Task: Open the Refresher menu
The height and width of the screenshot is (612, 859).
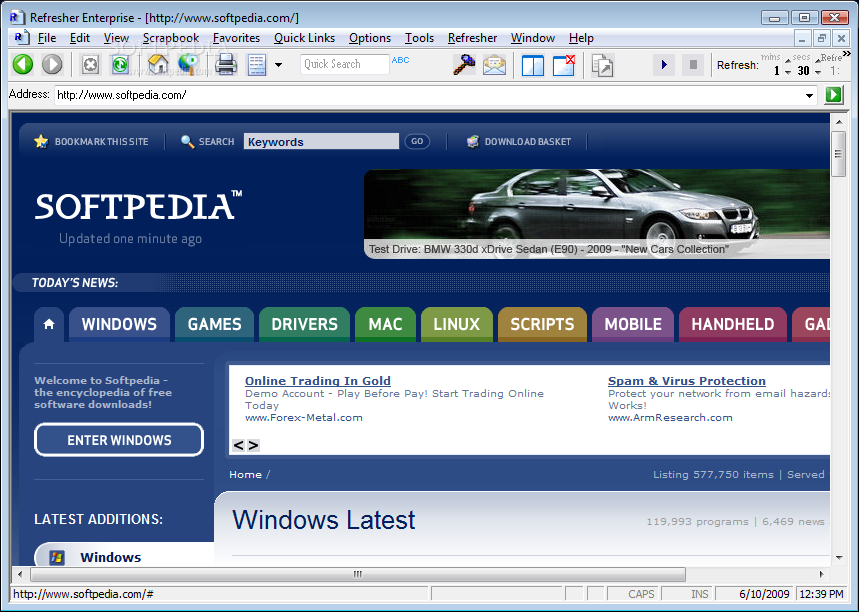Action: click(x=472, y=38)
